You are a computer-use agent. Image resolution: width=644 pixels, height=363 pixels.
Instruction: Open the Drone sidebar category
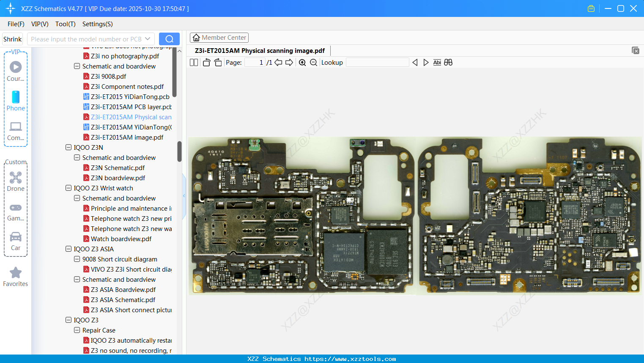tap(16, 181)
